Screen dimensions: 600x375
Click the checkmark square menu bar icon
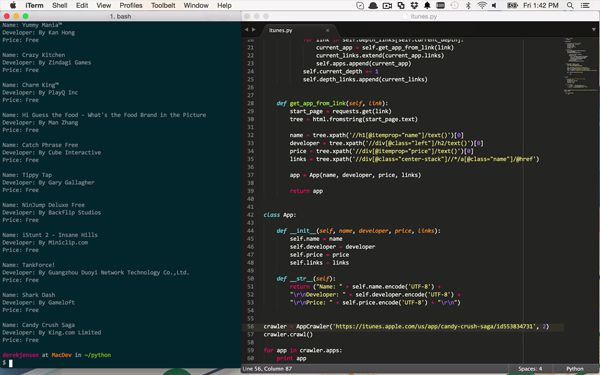(360, 5)
